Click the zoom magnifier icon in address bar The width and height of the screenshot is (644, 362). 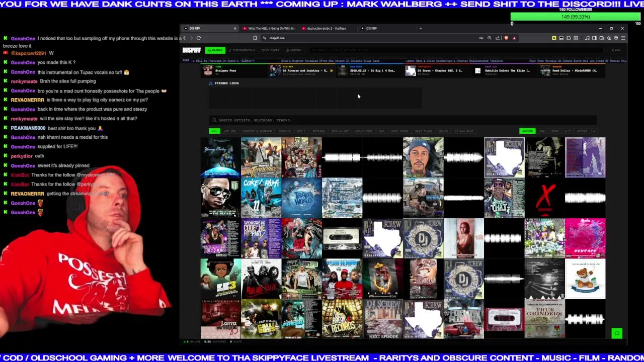[489, 38]
